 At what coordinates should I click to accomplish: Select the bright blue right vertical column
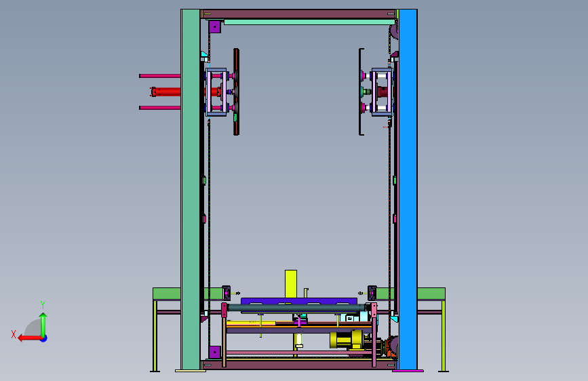pyautogui.click(x=408, y=189)
